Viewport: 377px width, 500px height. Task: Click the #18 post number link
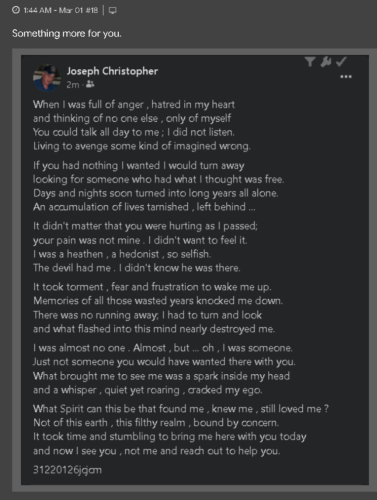pos(91,10)
